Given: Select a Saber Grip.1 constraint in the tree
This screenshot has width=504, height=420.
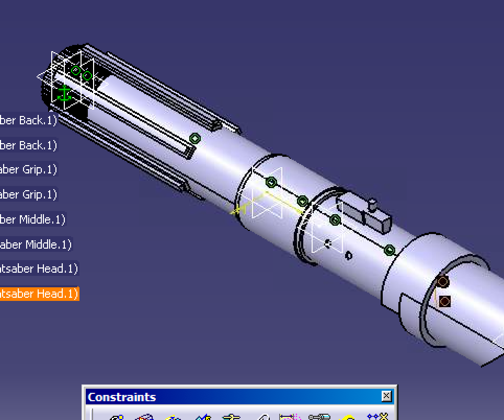Looking at the screenshot, I should coord(29,169).
